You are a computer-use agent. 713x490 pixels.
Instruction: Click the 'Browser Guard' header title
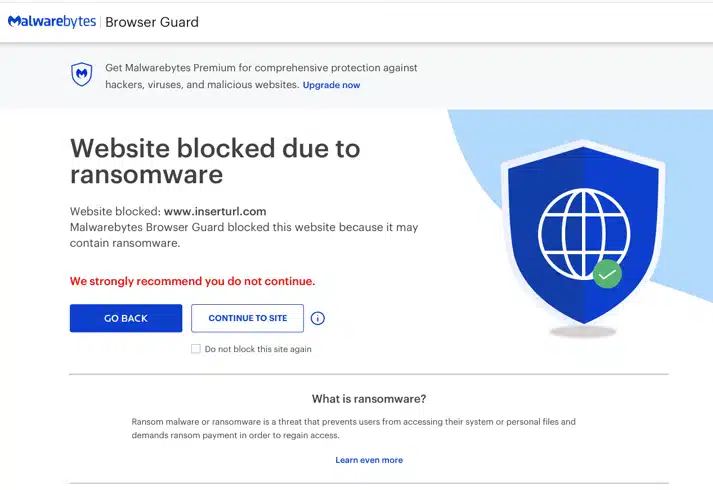click(152, 22)
